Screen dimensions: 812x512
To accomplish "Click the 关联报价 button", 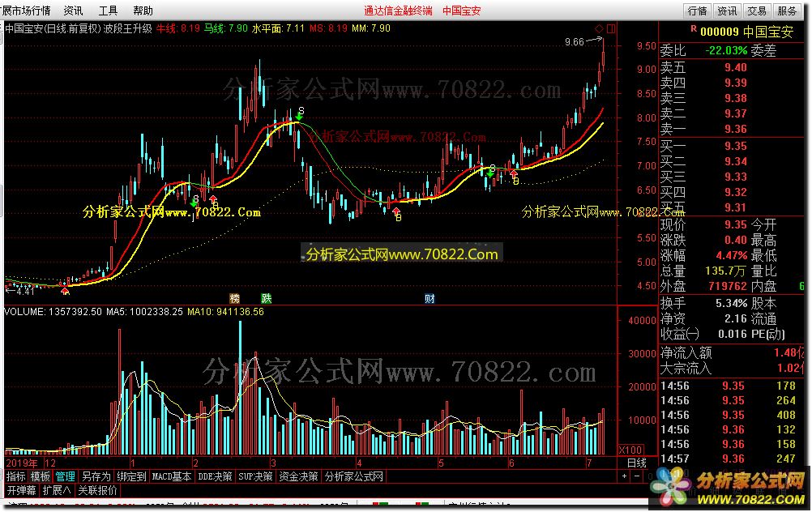I will (98, 490).
